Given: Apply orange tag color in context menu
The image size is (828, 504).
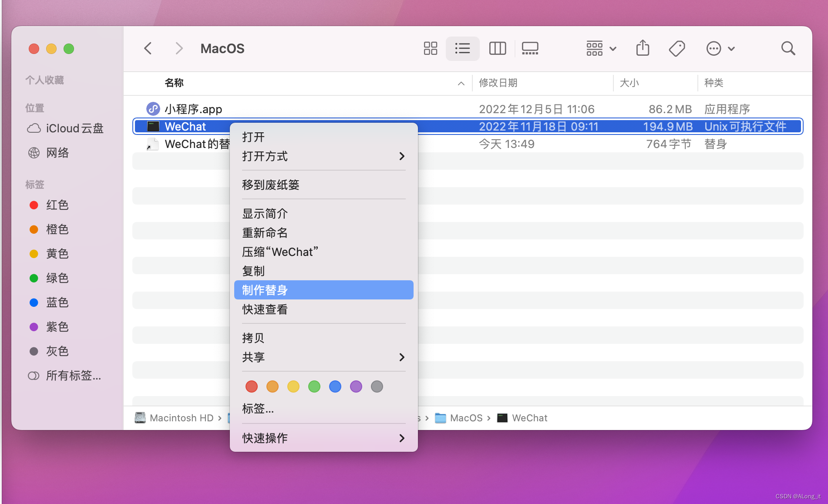Looking at the screenshot, I should (x=273, y=386).
